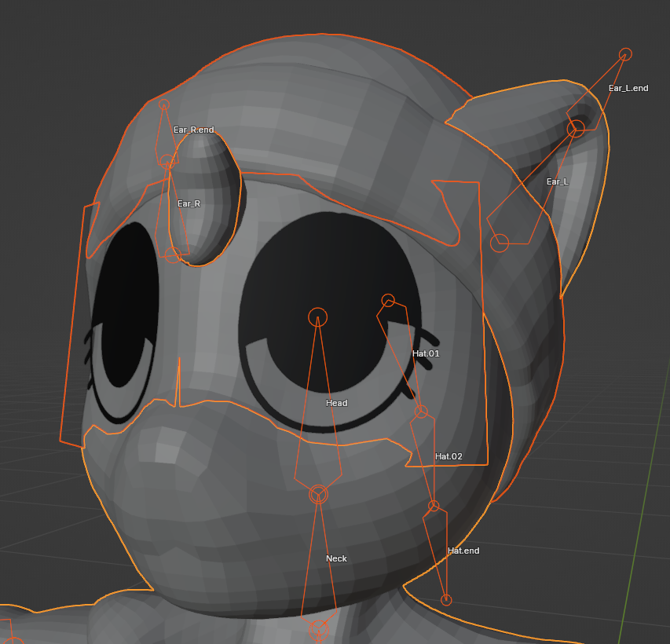Click the root joint circle of Ear_L bone

[500, 243]
